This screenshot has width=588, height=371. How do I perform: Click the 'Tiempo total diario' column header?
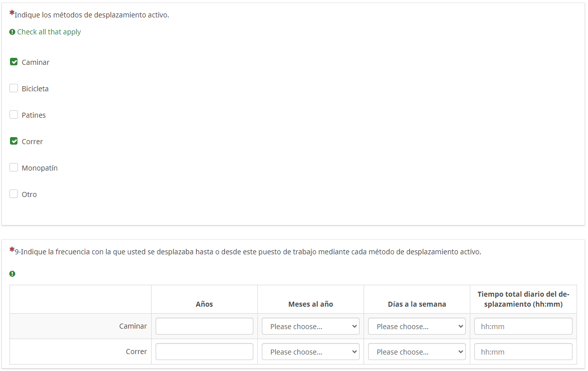(x=523, y=299)
